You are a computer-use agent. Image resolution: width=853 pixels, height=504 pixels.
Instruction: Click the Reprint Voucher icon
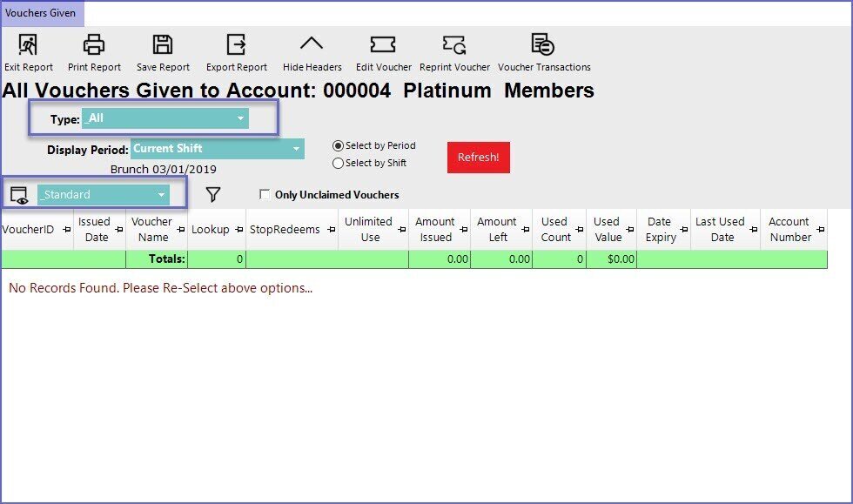tap(454, 44)
